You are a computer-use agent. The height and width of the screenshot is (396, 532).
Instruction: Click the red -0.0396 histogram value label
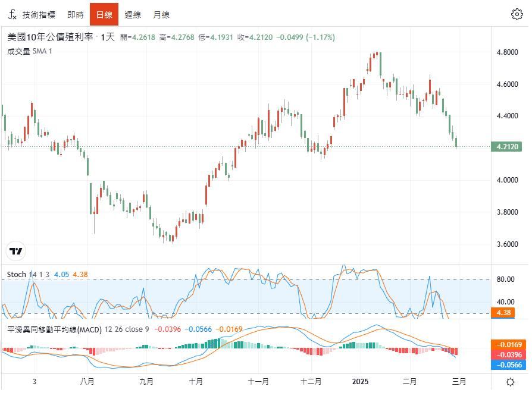pyautogui.click(x=509, y=354)
